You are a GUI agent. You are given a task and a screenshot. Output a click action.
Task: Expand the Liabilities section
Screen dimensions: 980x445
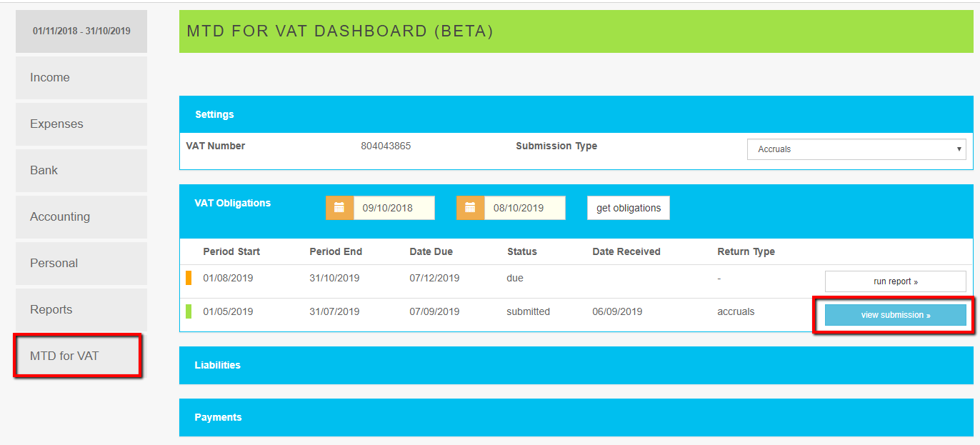click(x=576, y=365)
